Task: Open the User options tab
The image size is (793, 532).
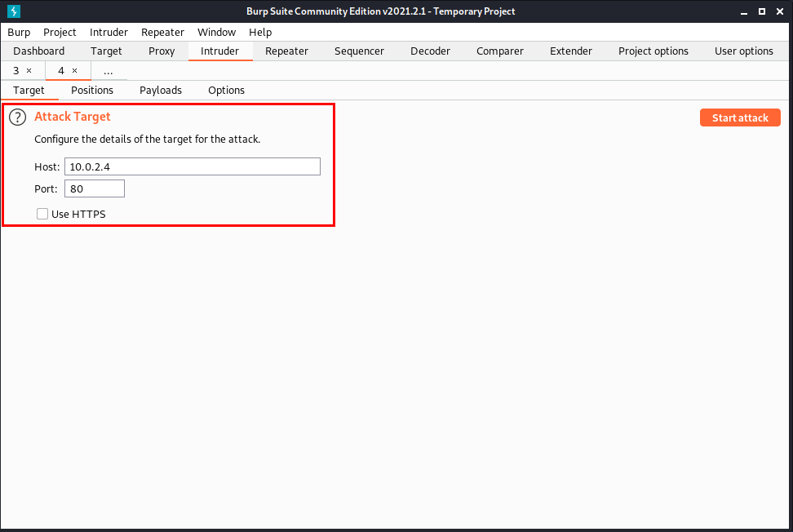Action: [x=743, y=51]
